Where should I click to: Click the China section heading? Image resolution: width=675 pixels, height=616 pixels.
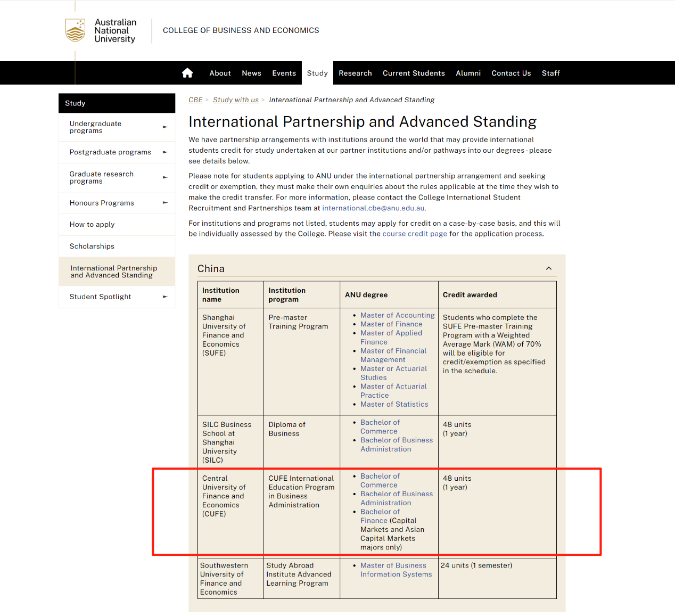point(211,269)
